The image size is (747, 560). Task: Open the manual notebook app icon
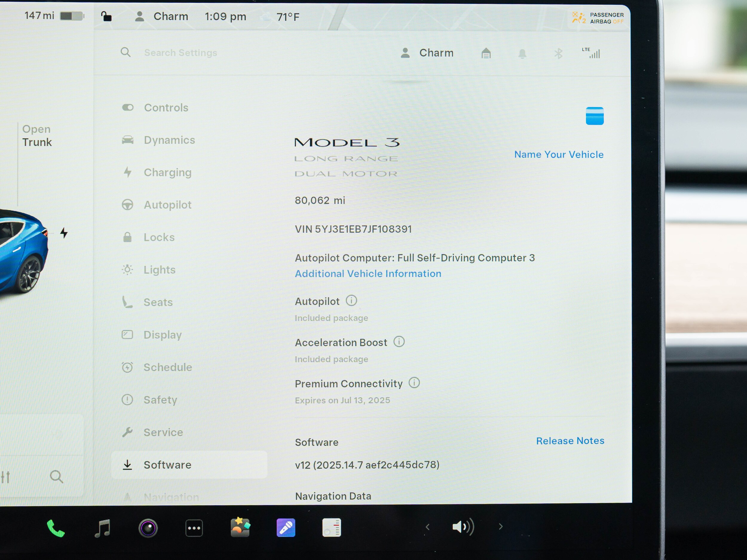332,528
